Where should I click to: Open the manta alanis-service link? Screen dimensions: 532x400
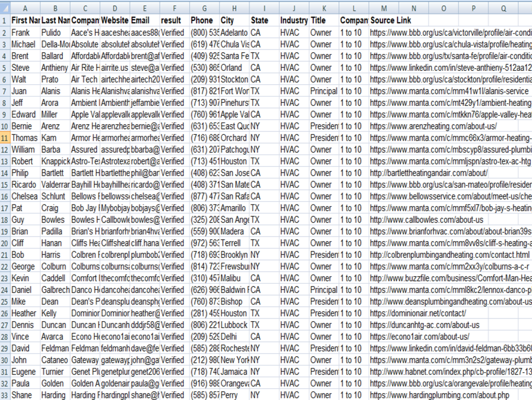tap(449, 91)
